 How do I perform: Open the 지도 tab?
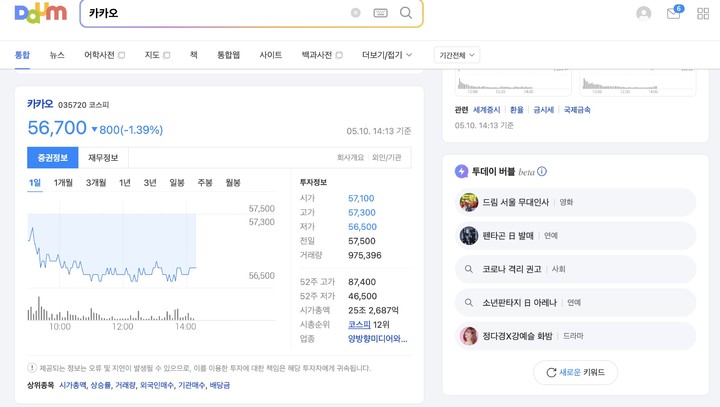(x=157, y=55)
